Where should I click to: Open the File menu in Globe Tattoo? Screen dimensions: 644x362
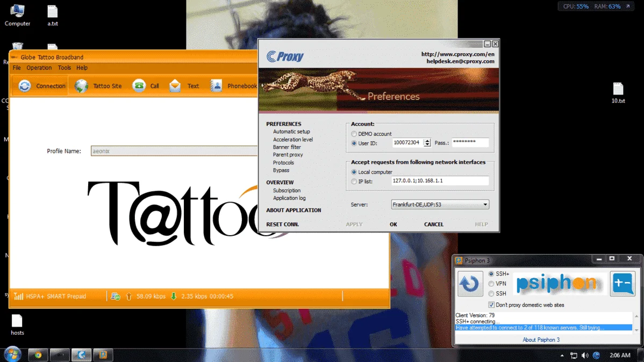point(17,68)
